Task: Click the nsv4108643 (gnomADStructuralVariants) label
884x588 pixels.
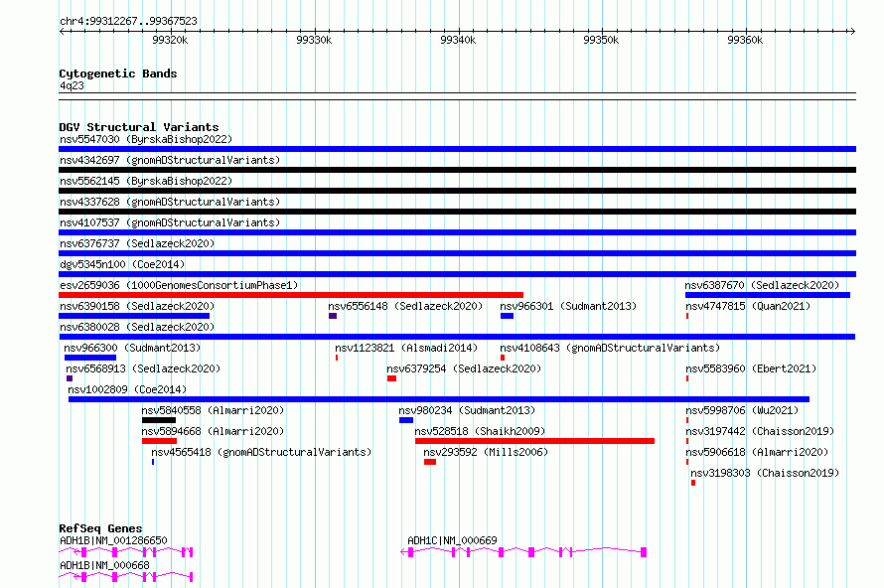Action: coord(610,348)
